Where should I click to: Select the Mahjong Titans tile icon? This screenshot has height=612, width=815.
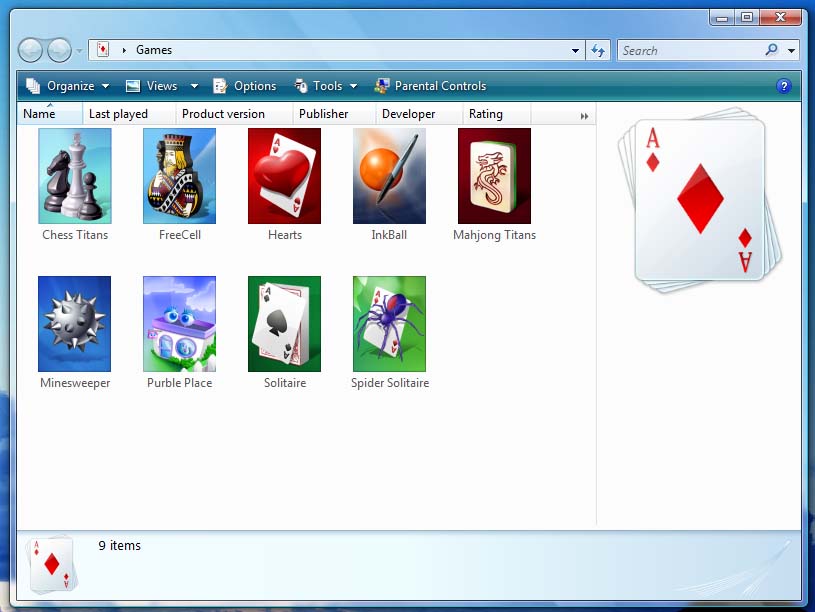pyautogui.click(x=494, y=176)
